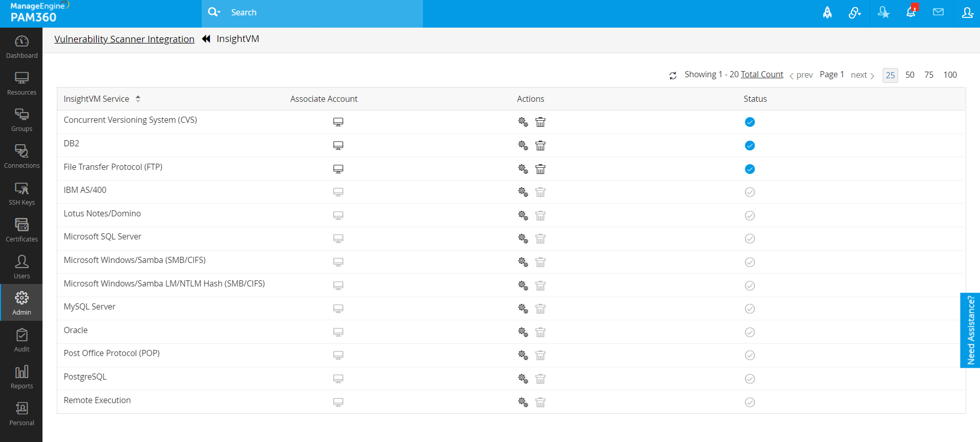Screen dimensions: 980x442
Task: Refresh the InsightVM service list
Action: (x=673, y=76)
